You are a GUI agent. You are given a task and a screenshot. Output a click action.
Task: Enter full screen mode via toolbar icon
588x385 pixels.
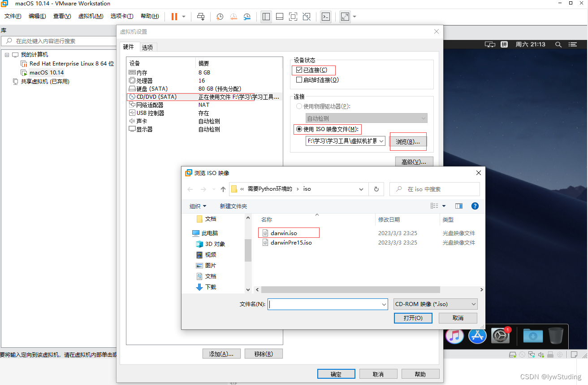293,17
